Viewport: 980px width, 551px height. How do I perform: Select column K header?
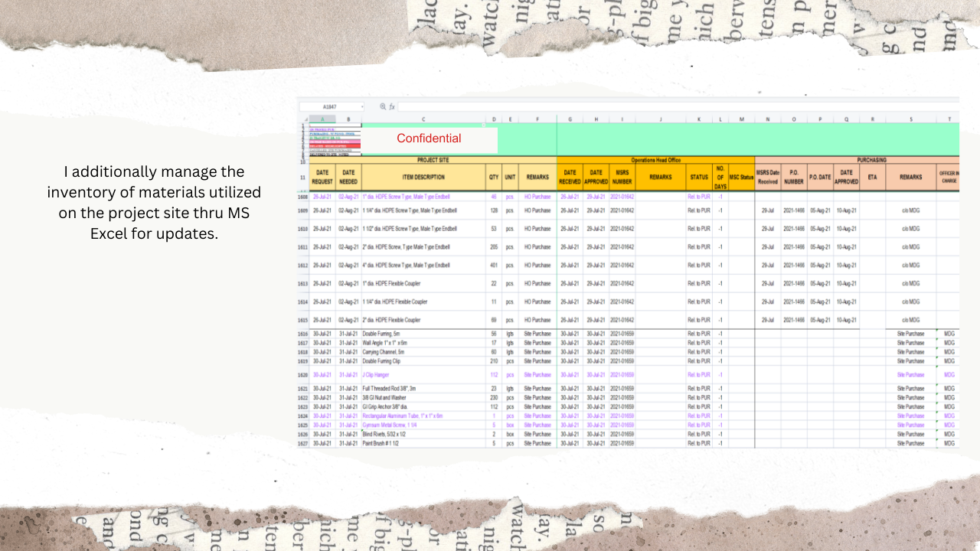699,119
